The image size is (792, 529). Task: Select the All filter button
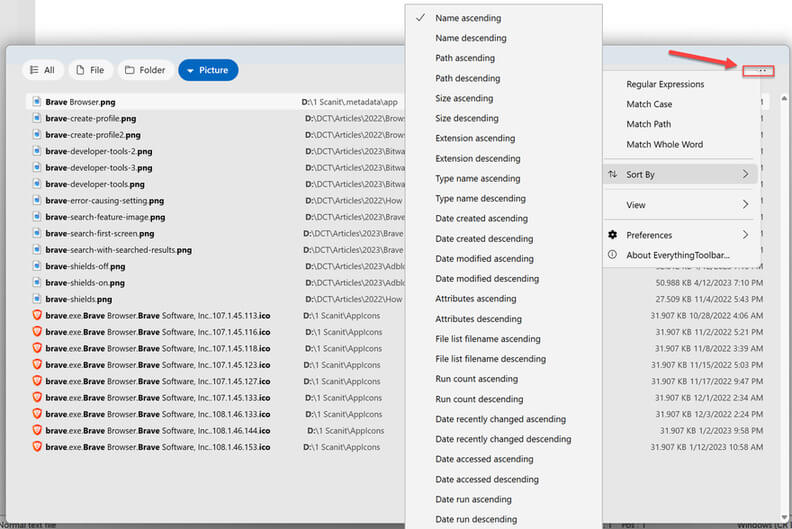point(42,70)
